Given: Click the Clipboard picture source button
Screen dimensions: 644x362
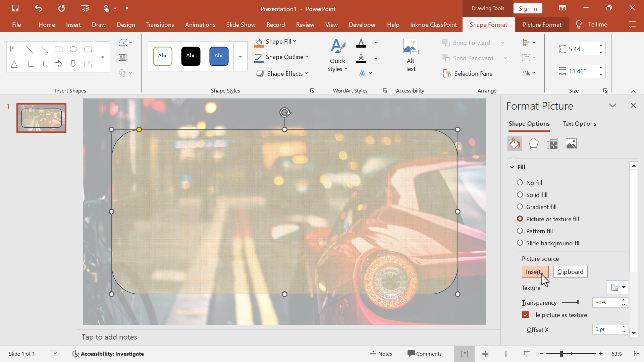Looking at the screenshot, I should pos(570,271).
